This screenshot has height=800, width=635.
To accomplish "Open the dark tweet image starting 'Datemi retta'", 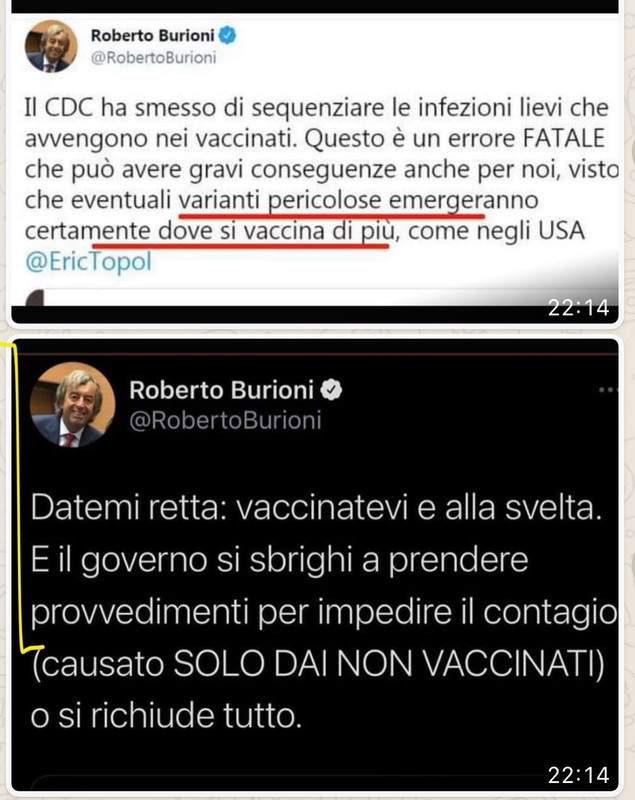I will [315, 565].
